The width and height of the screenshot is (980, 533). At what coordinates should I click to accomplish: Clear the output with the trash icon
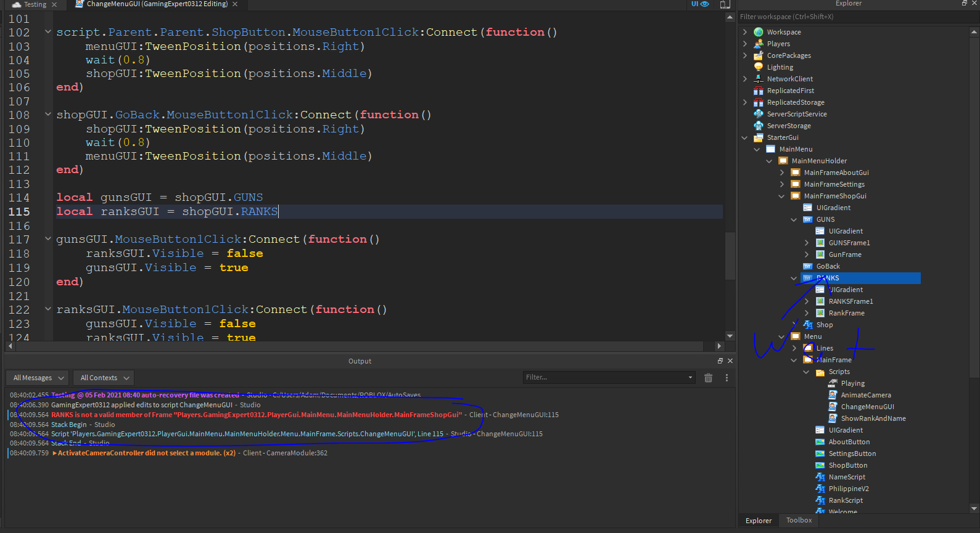pyautogui.click(x=708, y=378)
